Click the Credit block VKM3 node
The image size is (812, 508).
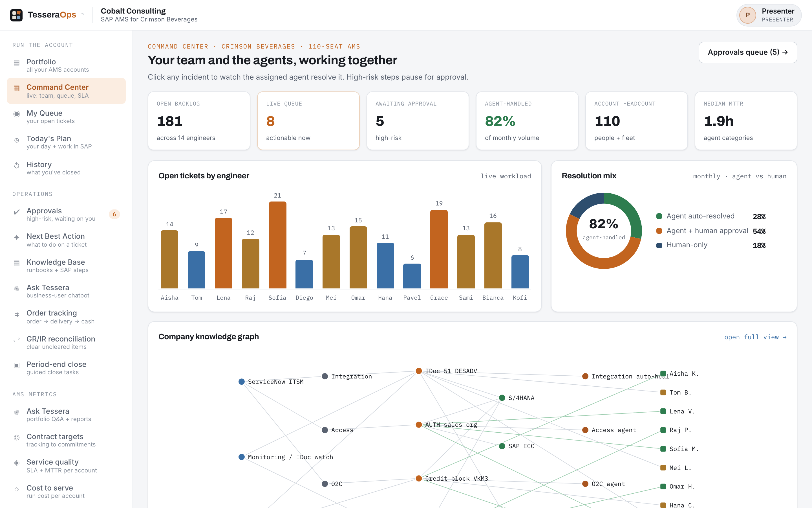pyautogui.click(x=419, y=478)
